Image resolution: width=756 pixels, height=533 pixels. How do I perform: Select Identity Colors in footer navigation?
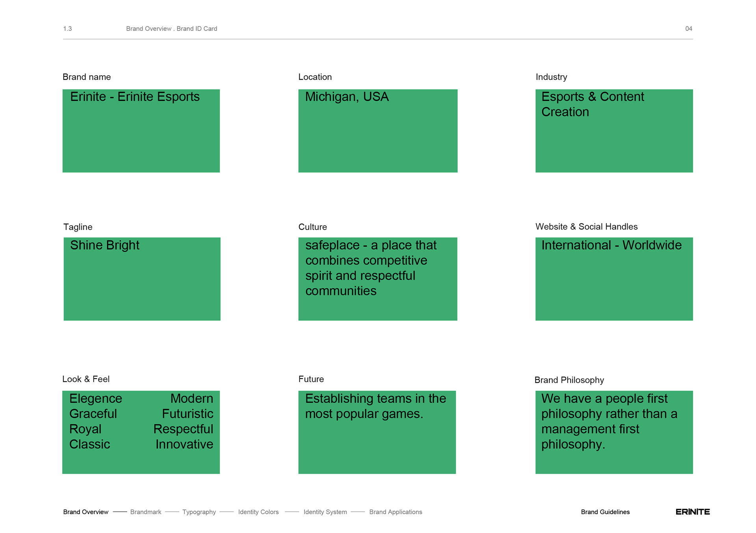click(258, 512)
